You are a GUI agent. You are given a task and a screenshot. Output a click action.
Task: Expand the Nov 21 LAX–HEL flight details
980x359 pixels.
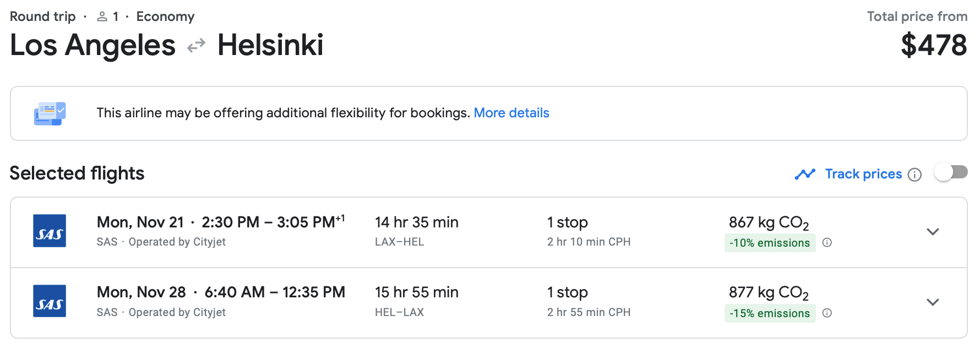coord(933,232)
